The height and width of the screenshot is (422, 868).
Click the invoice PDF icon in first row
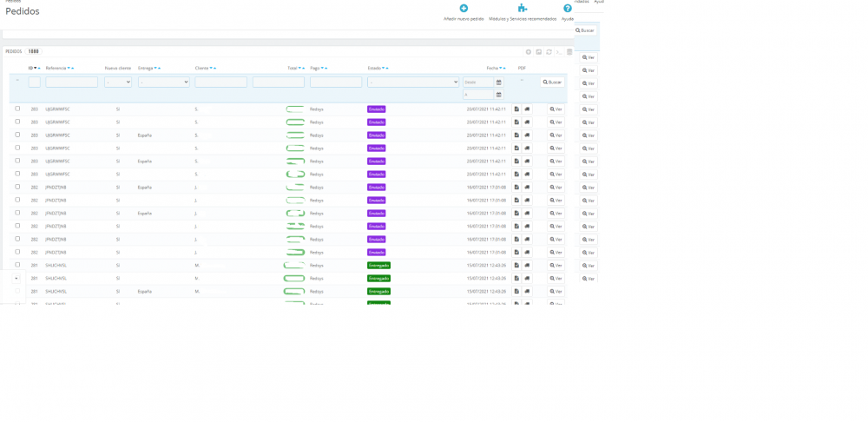516,109
